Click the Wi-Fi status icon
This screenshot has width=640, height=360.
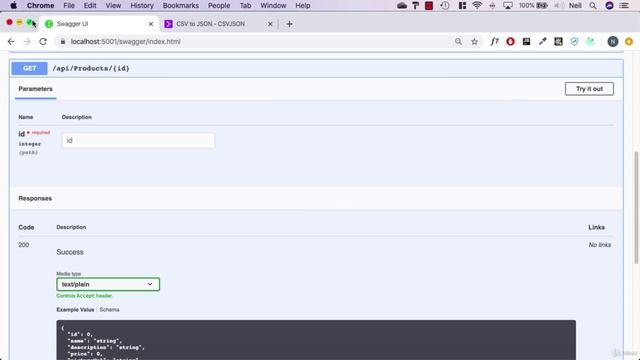[477, 6]
